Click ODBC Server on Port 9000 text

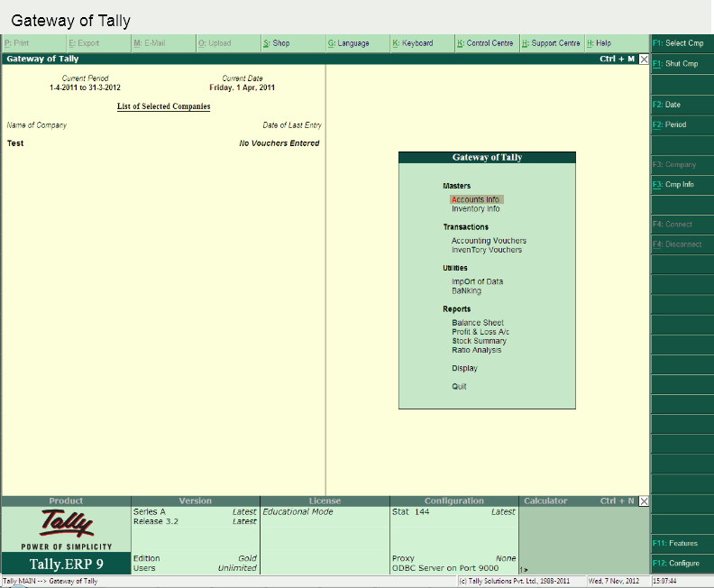tap(445, 568)
